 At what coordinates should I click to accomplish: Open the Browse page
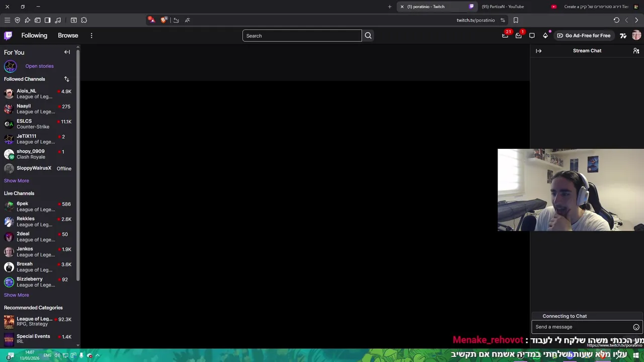coord(68,35)
